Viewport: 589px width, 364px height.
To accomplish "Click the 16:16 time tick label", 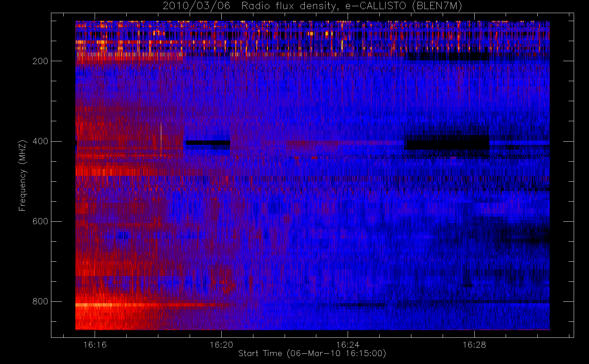I will pyautogui.click(x=95, y=345).
